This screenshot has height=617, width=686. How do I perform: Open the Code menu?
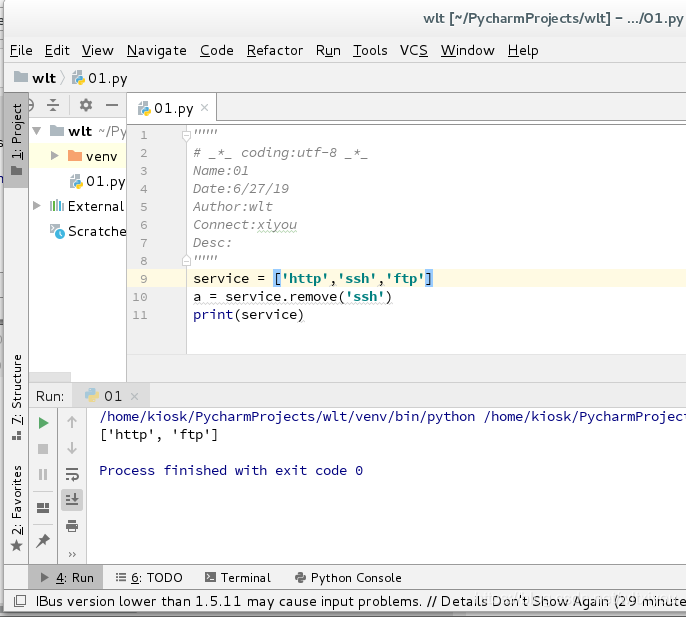[217, 51]
